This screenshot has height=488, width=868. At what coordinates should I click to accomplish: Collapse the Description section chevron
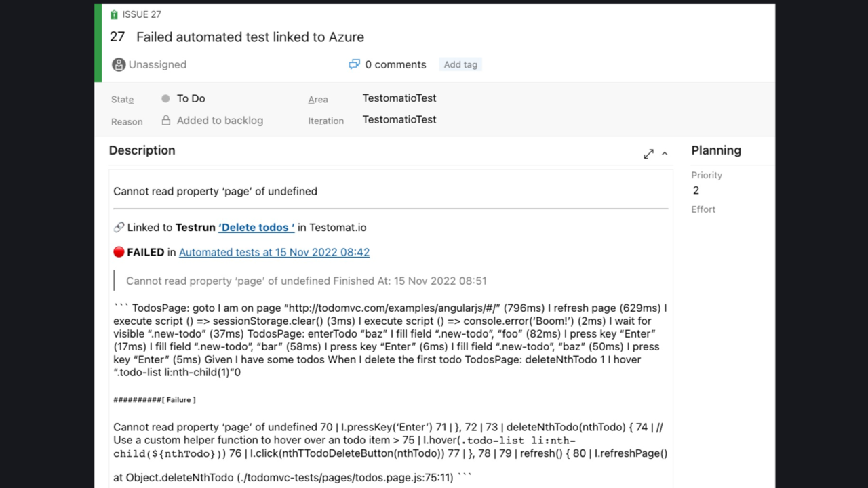point(665,154)
